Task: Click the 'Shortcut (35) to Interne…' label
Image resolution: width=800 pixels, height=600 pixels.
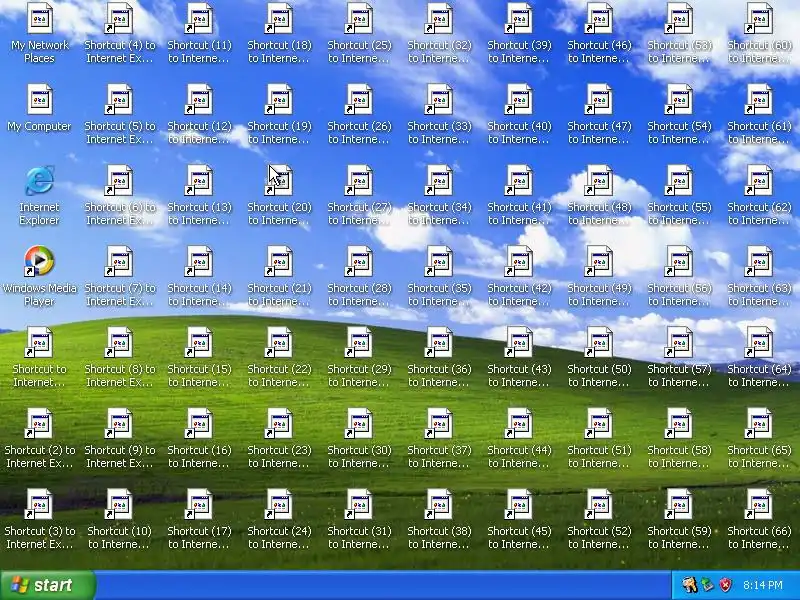Action: point(440,294)
